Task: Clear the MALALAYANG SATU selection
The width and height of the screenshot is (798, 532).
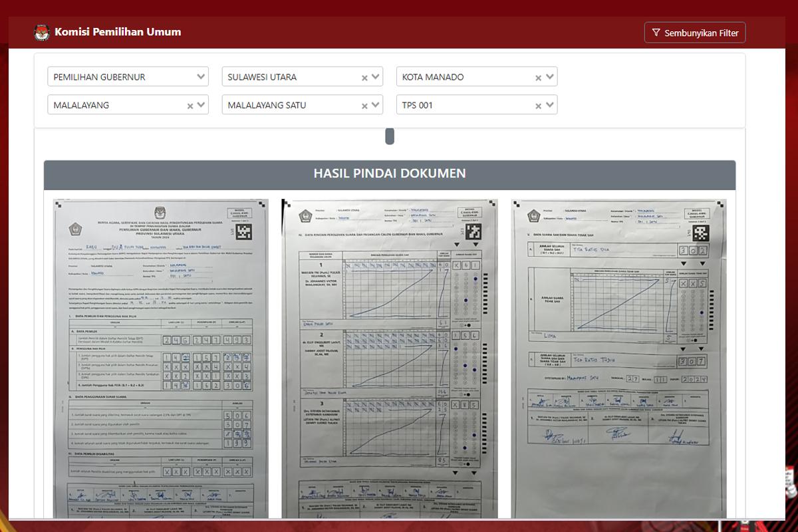Action: (364, 106)
